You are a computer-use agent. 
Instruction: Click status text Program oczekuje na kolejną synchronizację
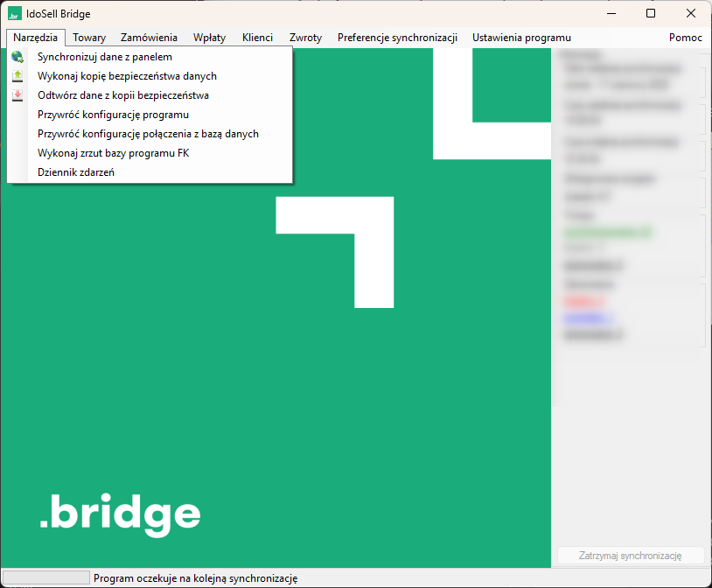pyautogui.click(x=196, y=578)
